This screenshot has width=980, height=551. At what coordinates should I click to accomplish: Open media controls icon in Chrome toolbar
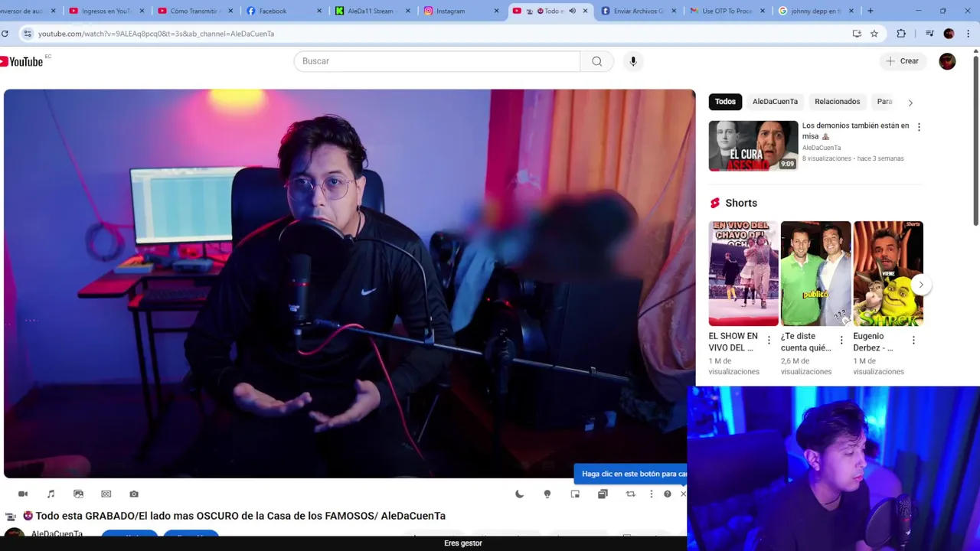929,34
